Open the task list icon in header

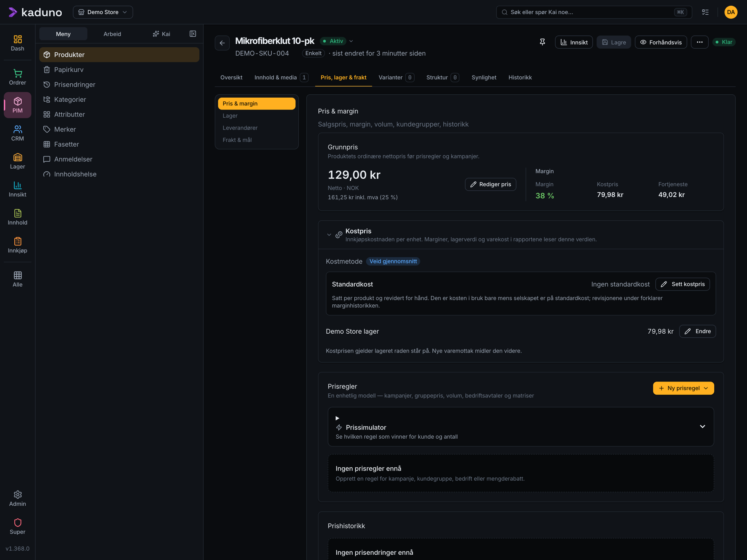tap(705, 12)
